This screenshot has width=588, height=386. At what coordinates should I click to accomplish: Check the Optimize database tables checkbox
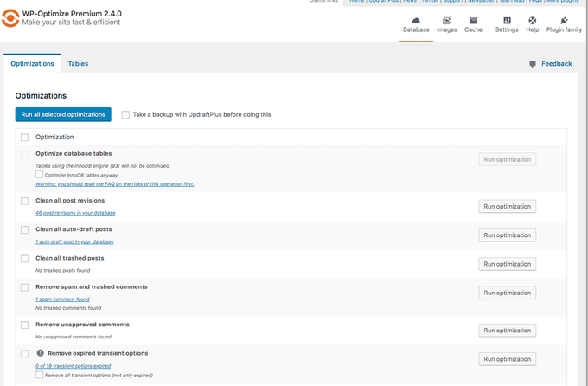pos(25,154)
